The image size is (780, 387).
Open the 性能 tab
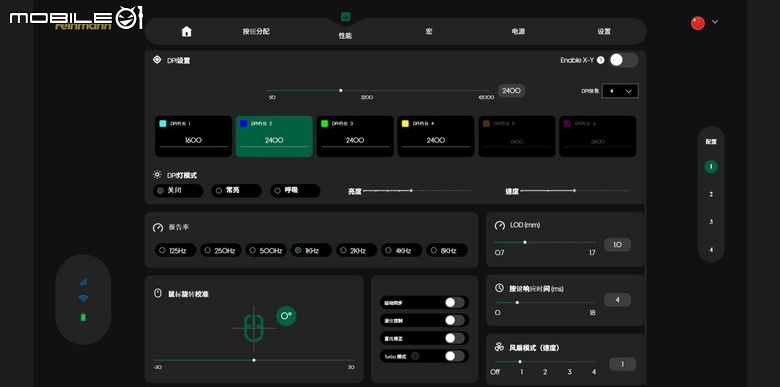[x=345, y=36]
